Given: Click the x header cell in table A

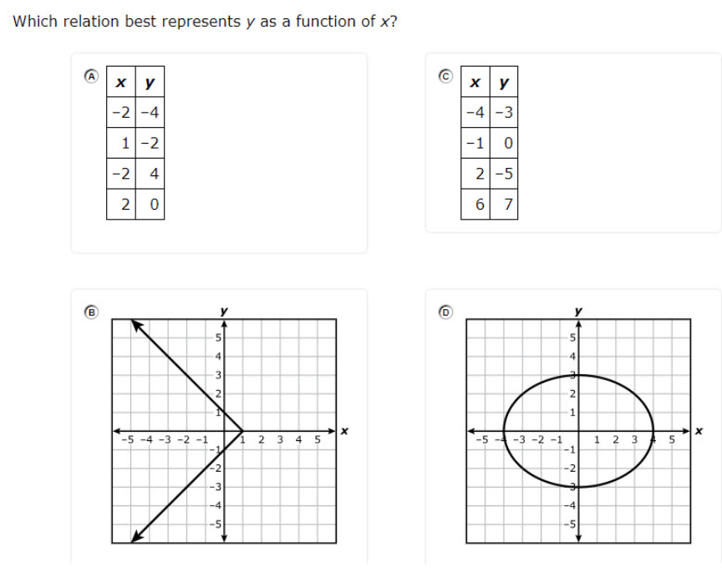Looking at the screenshot, I should (x=121, y=82).
